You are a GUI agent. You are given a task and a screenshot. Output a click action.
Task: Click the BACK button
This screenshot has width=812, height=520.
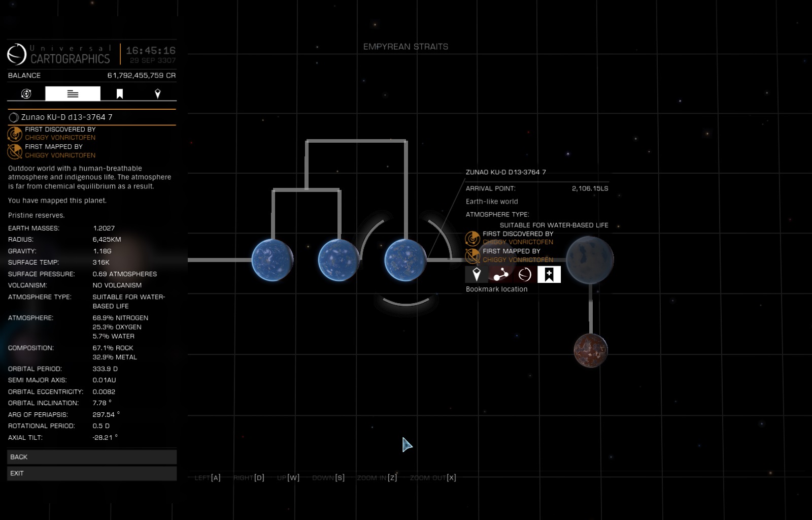pyautogui.click(x=92, y=457)
